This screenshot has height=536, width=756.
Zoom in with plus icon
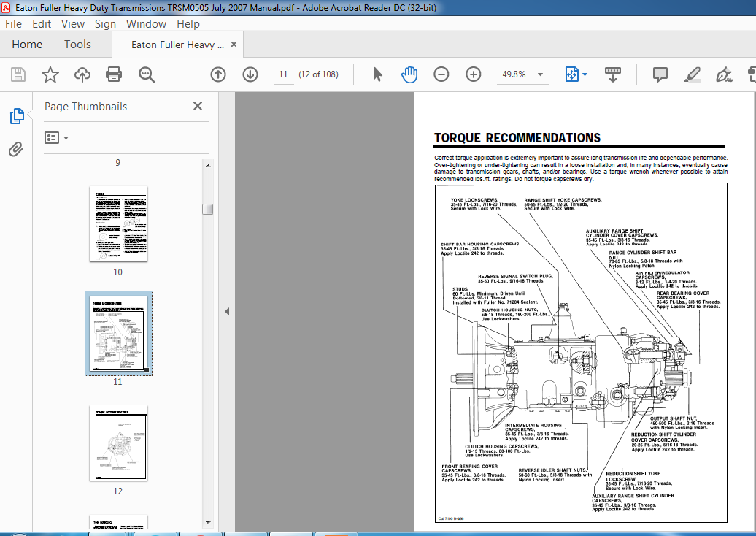point(474,74)
